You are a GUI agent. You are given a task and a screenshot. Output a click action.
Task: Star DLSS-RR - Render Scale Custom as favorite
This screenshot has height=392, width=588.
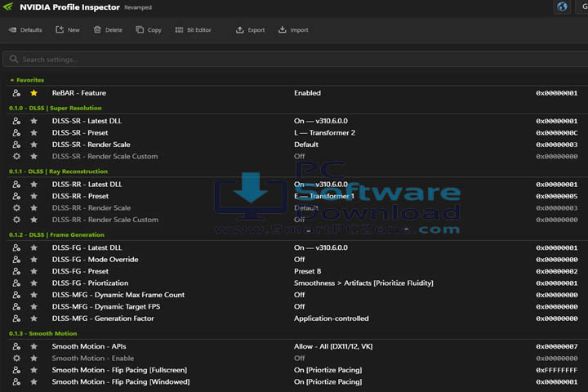point(33,220)
